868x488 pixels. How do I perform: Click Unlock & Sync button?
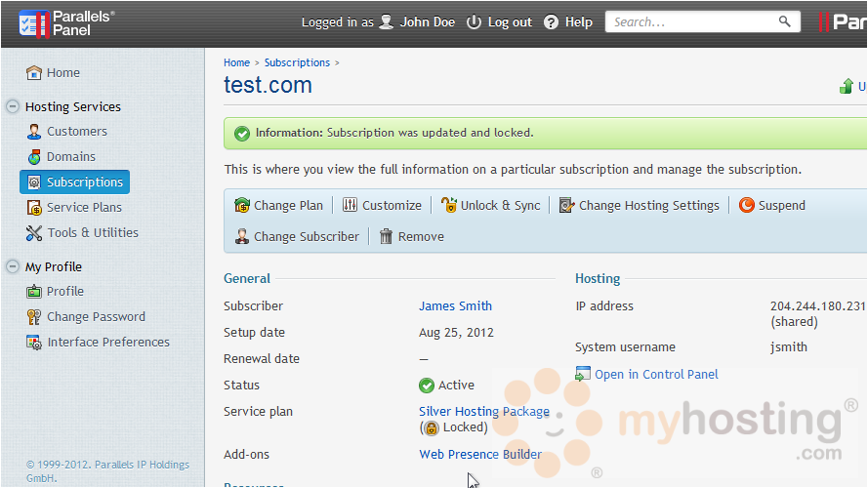point(490,205)
